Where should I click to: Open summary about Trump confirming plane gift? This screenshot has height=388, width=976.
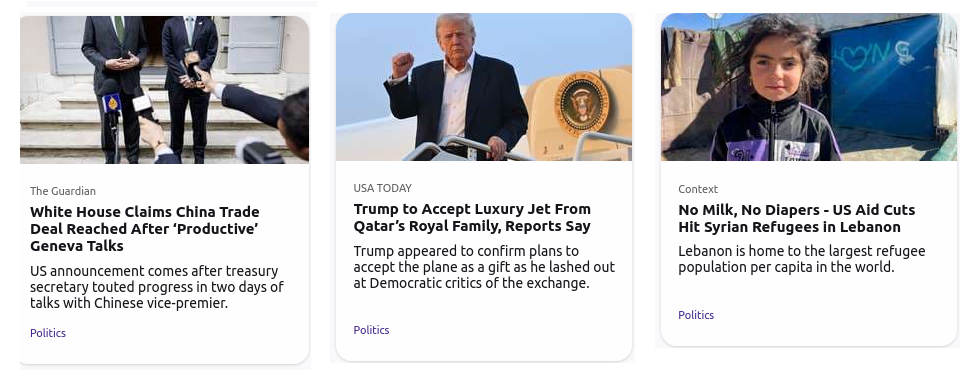tap(484, 267)
